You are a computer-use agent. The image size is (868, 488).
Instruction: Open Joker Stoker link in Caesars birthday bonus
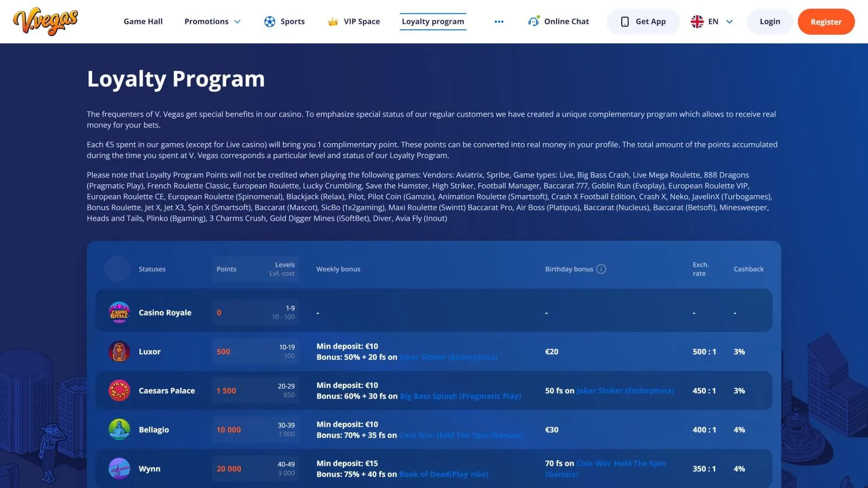pyautogui.click(x=625, y=391)
